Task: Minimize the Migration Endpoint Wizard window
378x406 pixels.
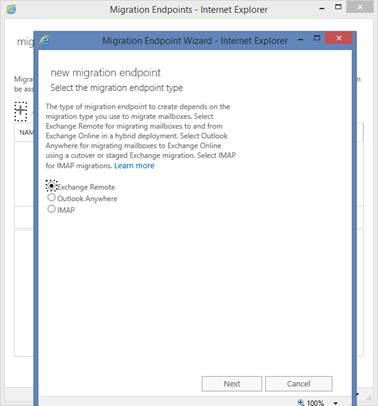Action: point(301,40)
